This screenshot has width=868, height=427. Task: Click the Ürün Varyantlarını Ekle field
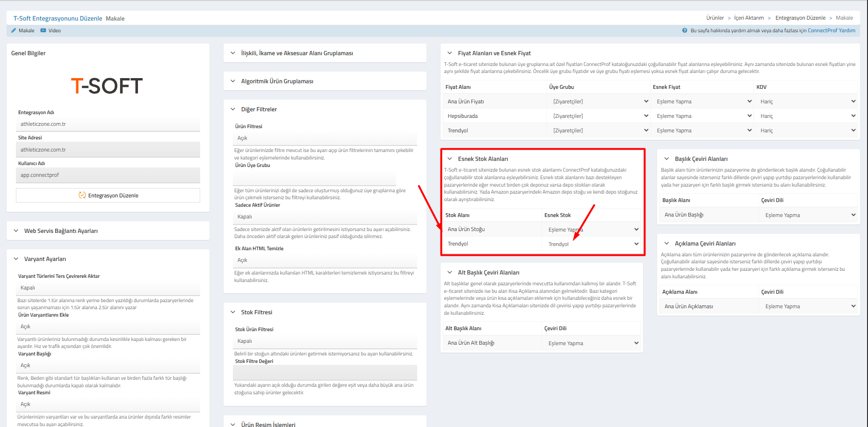(x=108, y=326)
